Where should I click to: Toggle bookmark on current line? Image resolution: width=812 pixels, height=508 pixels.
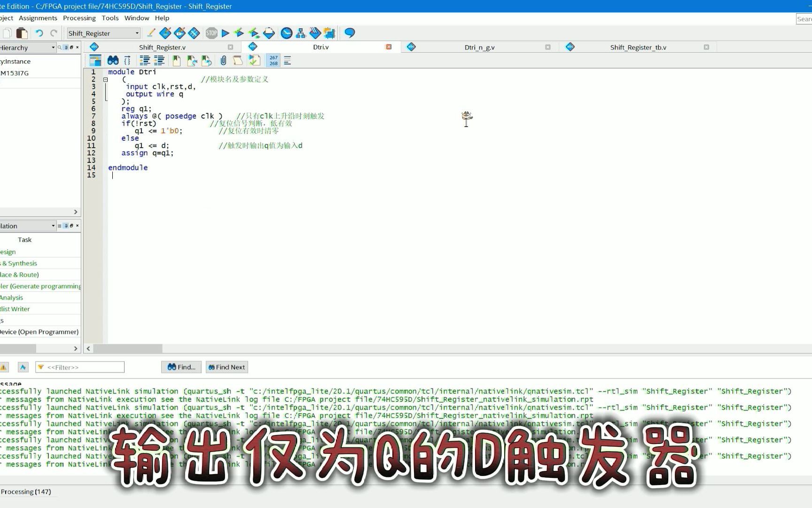tap(176, 60)
